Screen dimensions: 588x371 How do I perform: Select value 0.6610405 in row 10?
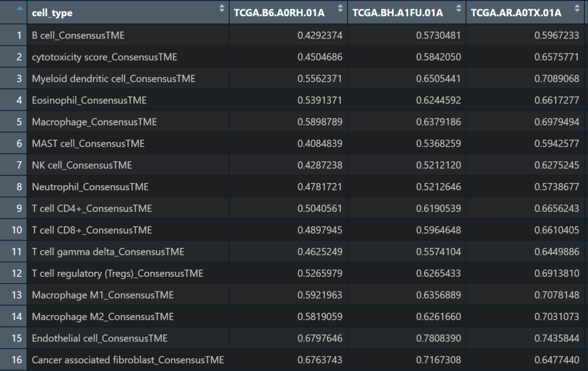click(x=557, y=230)
